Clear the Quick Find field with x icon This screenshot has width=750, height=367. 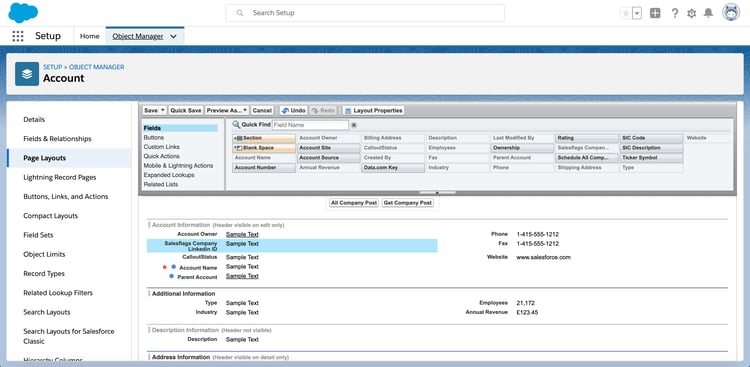354,125
